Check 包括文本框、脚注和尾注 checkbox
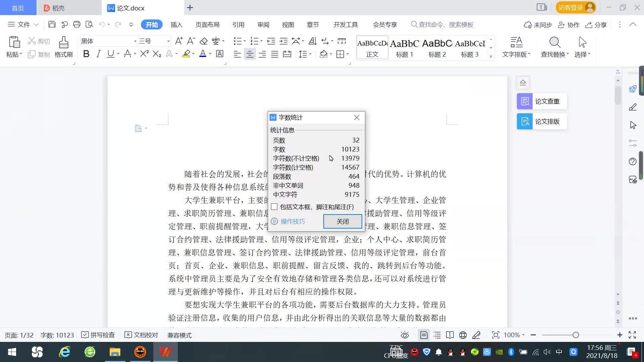Viewport: 644px width, 362px height. 274,207
